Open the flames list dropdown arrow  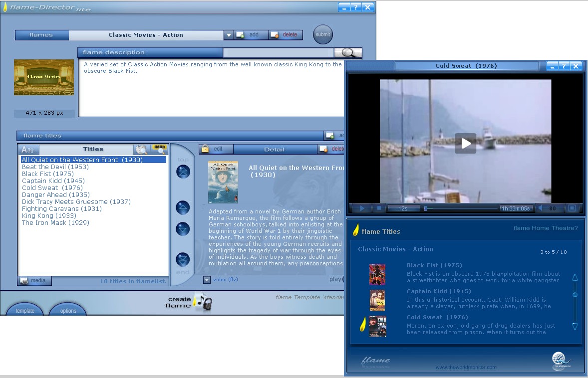coord(229,35)
